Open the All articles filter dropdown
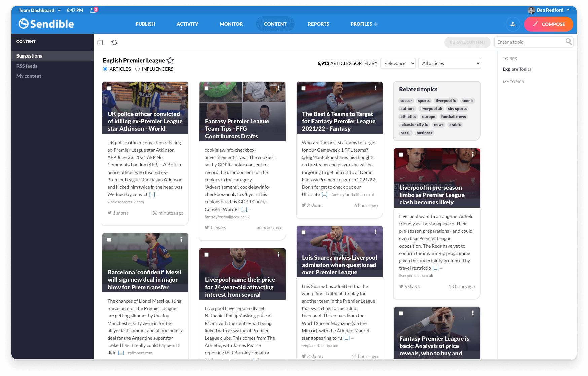This screenshot has width=588, height=376. coord(449,63)
